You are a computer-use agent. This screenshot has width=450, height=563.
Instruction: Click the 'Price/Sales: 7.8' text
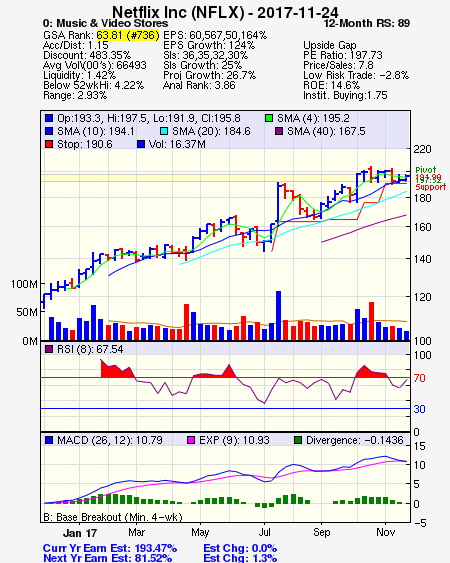[338, 65]
